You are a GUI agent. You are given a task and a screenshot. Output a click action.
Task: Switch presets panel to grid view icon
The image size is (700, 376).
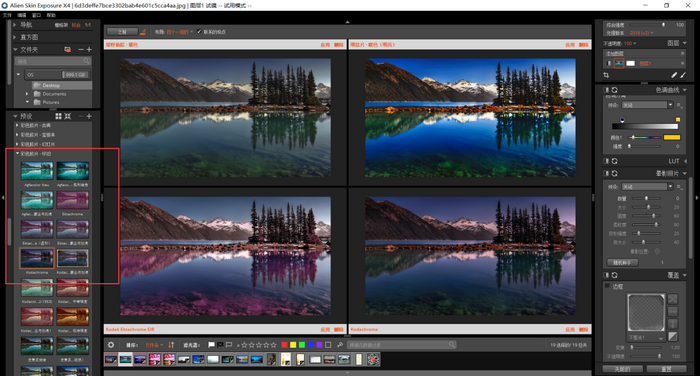pyautogui.click(x=58, y=116)
